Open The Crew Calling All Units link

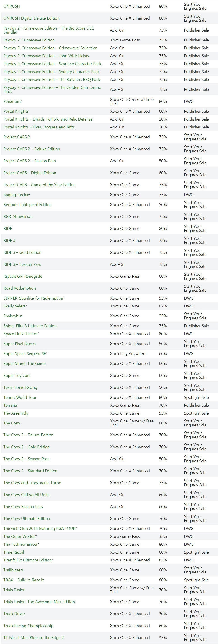point(27,495)
